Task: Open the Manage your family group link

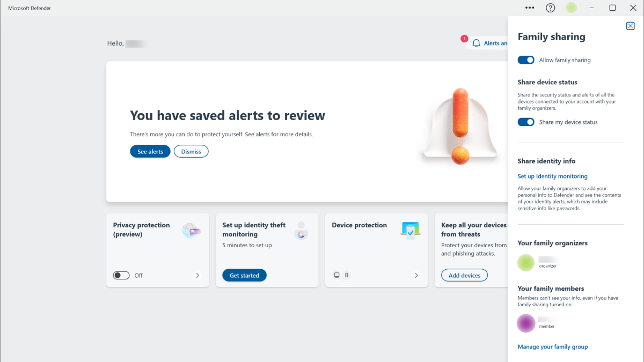Action: pyautogui.click(x=553, y=347)
